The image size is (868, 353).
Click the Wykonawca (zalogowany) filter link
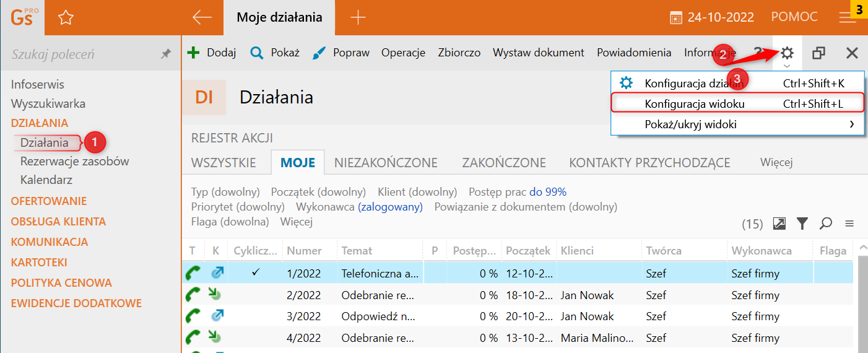pyautogui.click(x=390, y=207)
